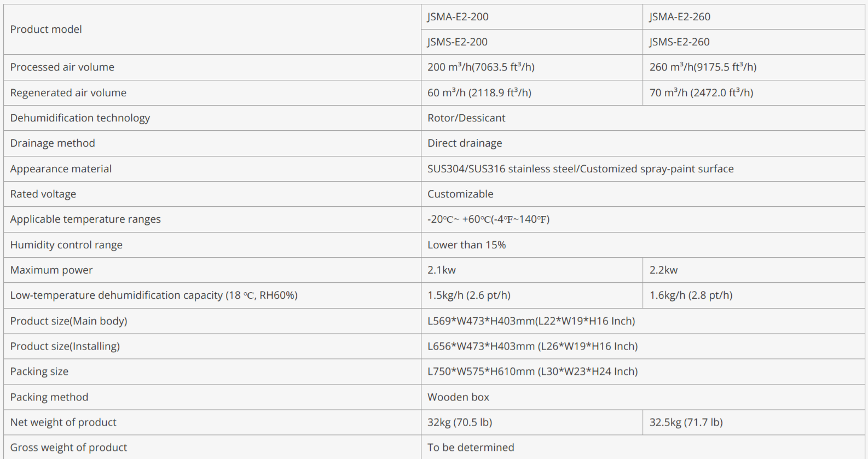Select the Customizable rated voltage cell

coord(460,194)
